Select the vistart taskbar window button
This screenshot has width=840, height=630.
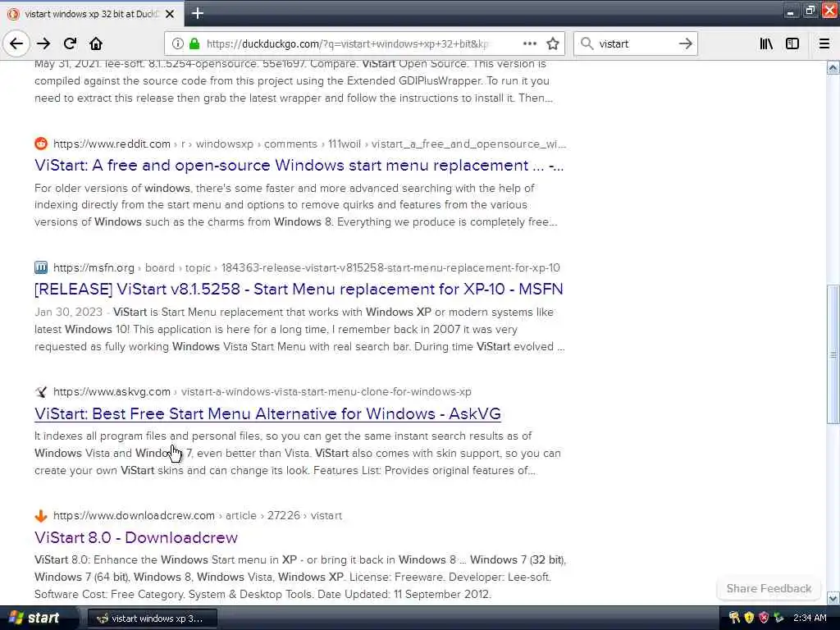(x=152, y=619)
